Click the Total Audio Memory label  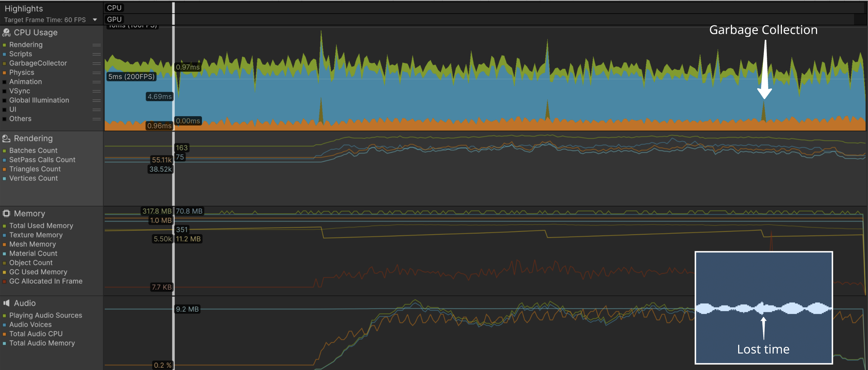point(42,343)
